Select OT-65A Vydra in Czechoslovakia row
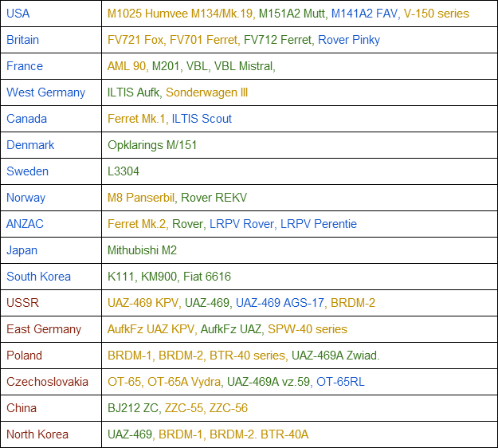The width and height of the screenshot is (498, 448). [184, 382]
